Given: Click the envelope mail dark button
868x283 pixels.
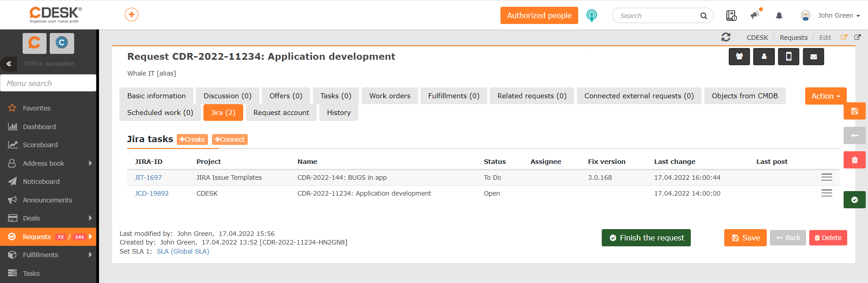Looking at the screenshot, I should tap(813, 57).
